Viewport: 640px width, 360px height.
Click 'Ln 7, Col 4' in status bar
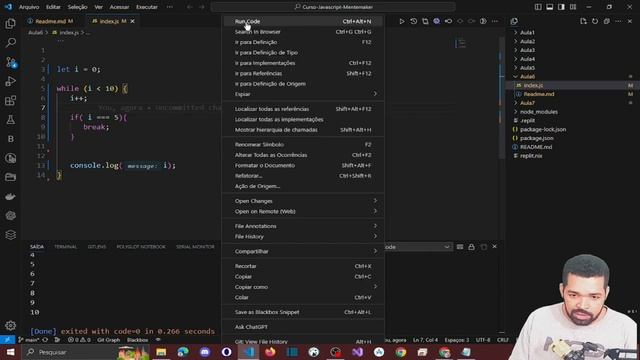(x=425, y=340)
